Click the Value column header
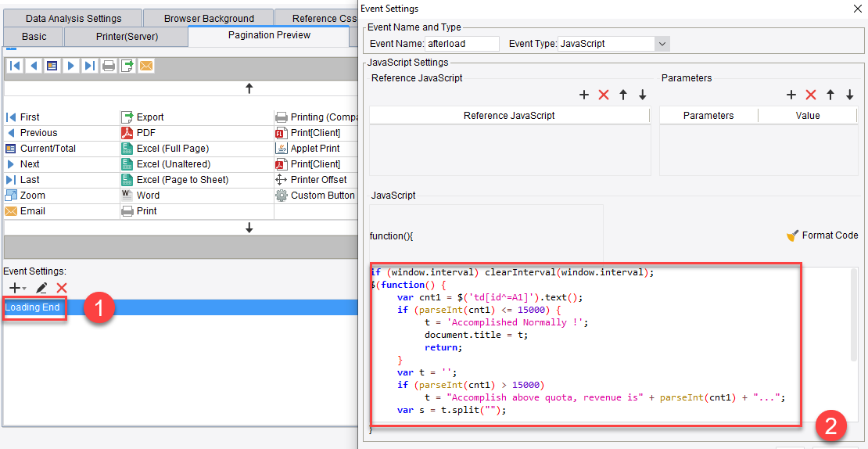868x449 pixels. 808,116
